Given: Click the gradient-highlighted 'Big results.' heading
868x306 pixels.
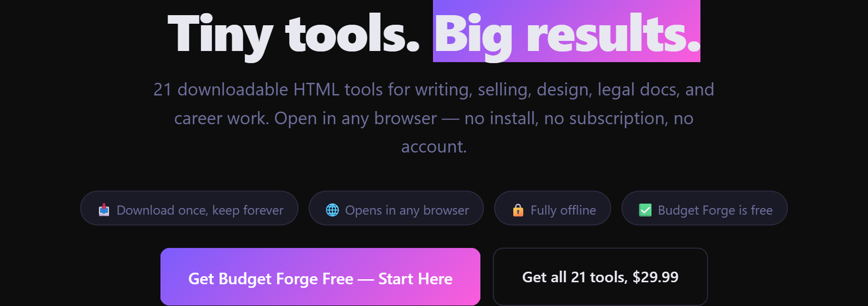Looking at the screenshot, I should (567, 31).
